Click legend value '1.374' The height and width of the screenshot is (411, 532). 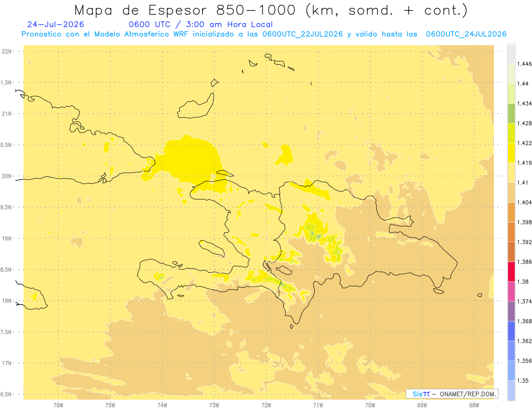click(525, 301)
